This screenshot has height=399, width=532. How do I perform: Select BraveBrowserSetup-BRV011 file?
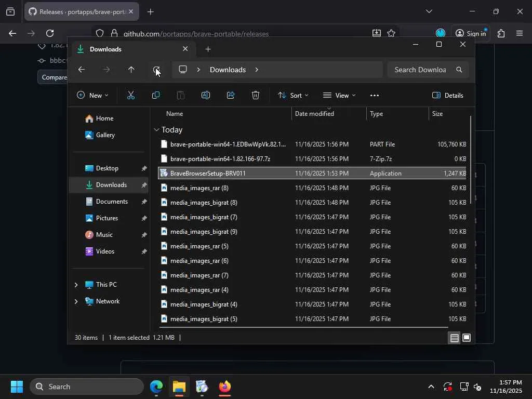(x=312, y=174)
